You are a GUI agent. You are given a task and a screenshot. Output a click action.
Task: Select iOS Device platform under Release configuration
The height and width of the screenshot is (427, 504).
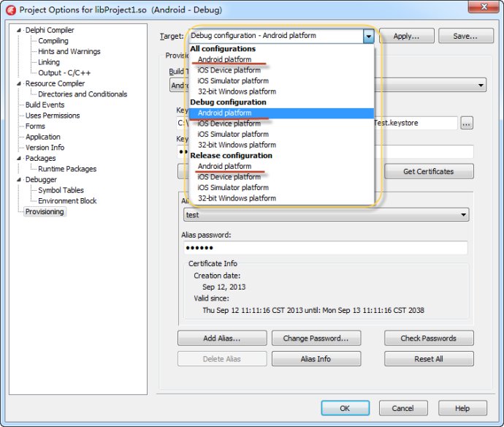click(x=229, y=177)
